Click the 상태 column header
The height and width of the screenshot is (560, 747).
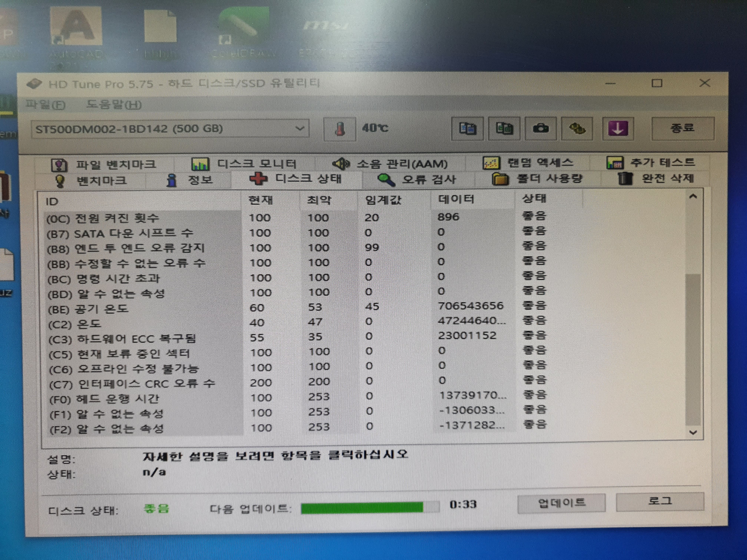(x=549, y=199)
